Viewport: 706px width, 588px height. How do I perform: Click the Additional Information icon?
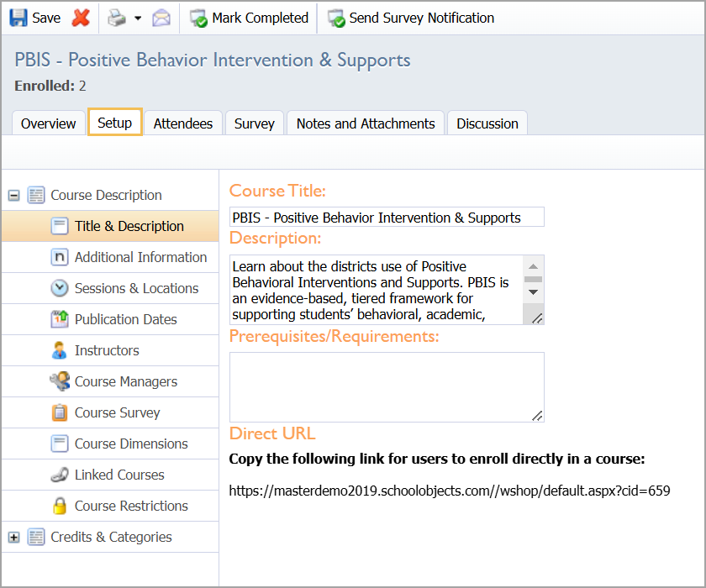coord(60,257)
